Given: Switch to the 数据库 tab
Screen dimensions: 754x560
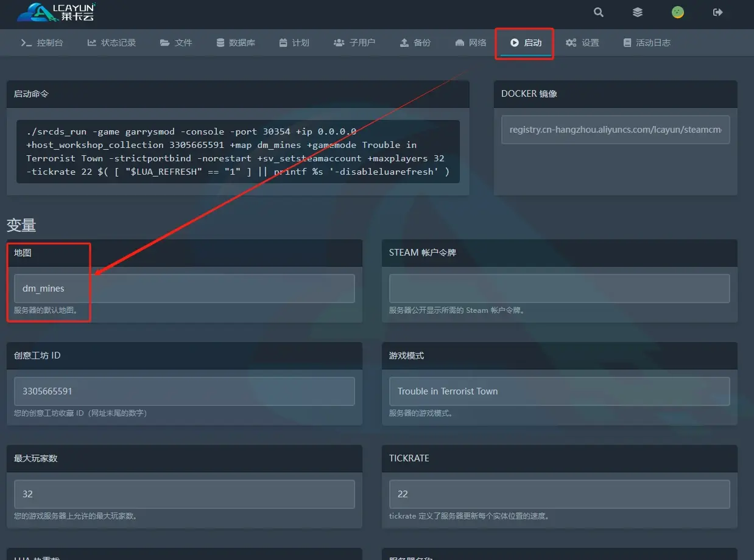Looking at the screenshot, I should coord(236,43).
